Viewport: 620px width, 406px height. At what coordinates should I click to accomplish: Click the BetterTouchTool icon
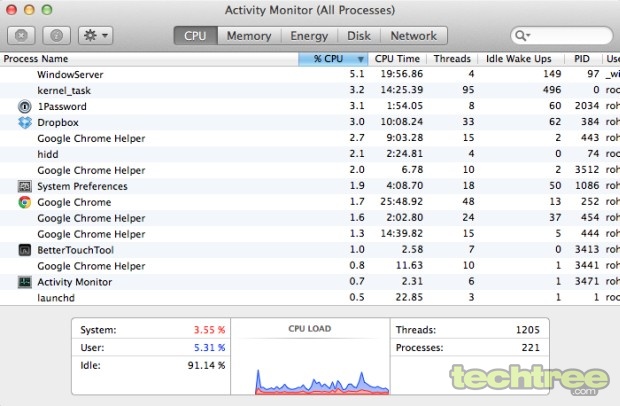click(x=25, y=250)
